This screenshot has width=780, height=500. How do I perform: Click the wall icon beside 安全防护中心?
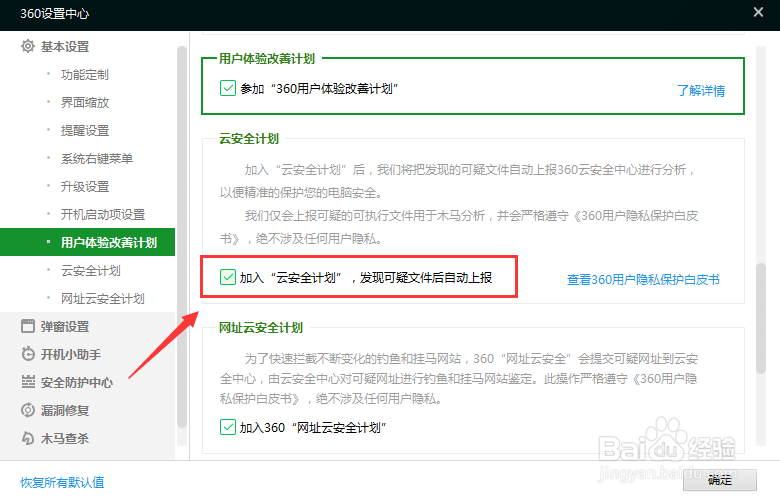[28, 382]
